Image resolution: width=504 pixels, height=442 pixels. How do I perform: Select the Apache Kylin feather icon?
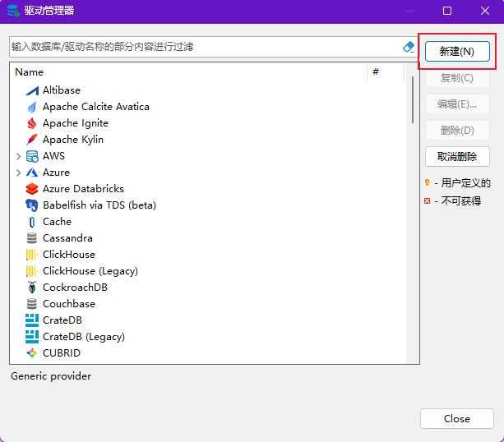pyautogui.click(x=32, y=140)
